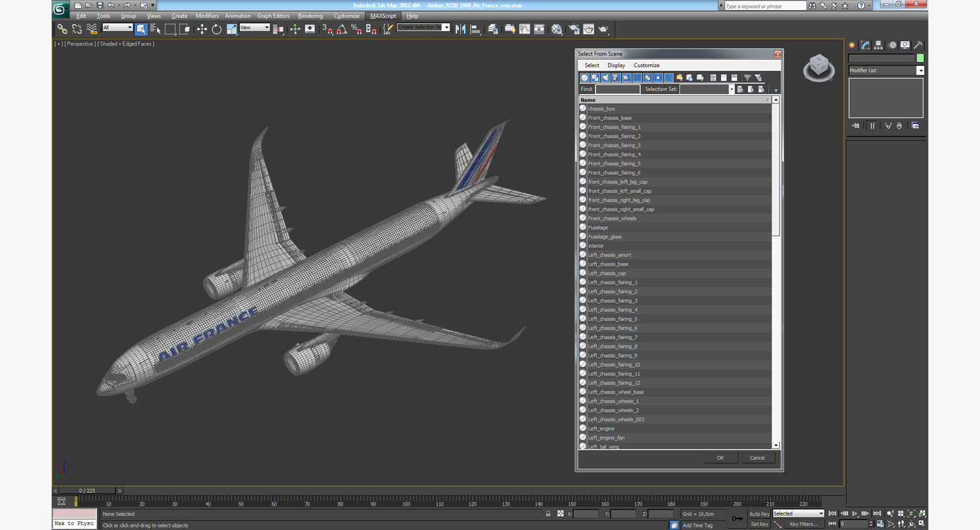Open the Help question mark dropdown
This screenshot has width=980, height=530.
click(x=869, y=5)
